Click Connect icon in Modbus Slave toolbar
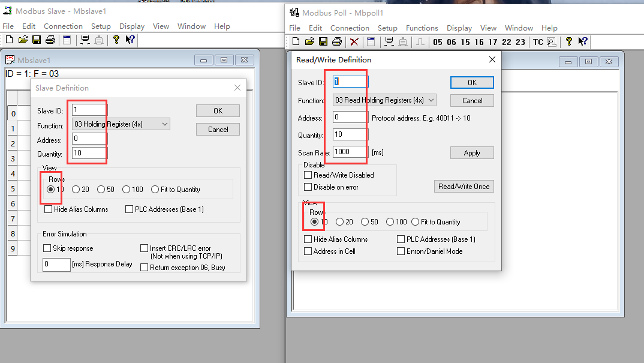 pyautogui.click(x=85, y=40)
